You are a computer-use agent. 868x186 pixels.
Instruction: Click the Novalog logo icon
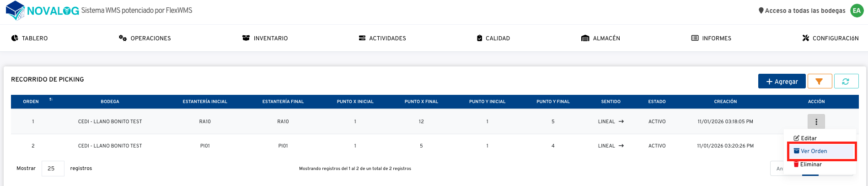tap(15, 11)
